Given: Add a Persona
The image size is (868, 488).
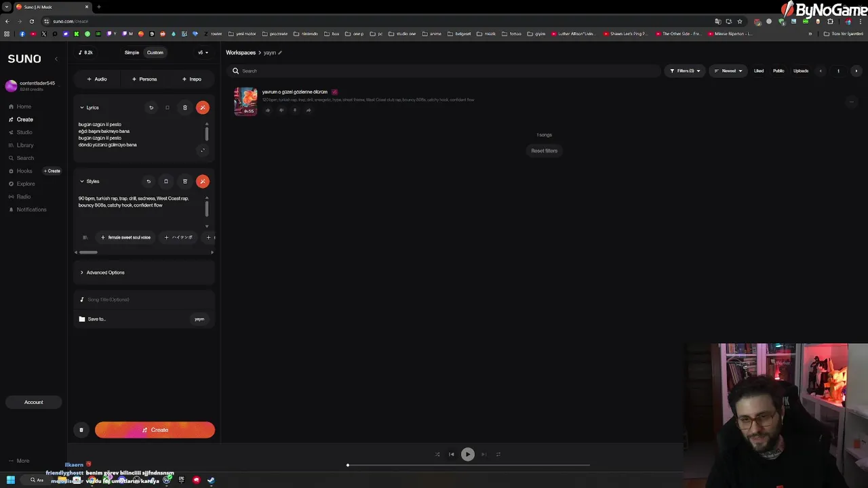Looking at the screenshot, I should (144, 79).
